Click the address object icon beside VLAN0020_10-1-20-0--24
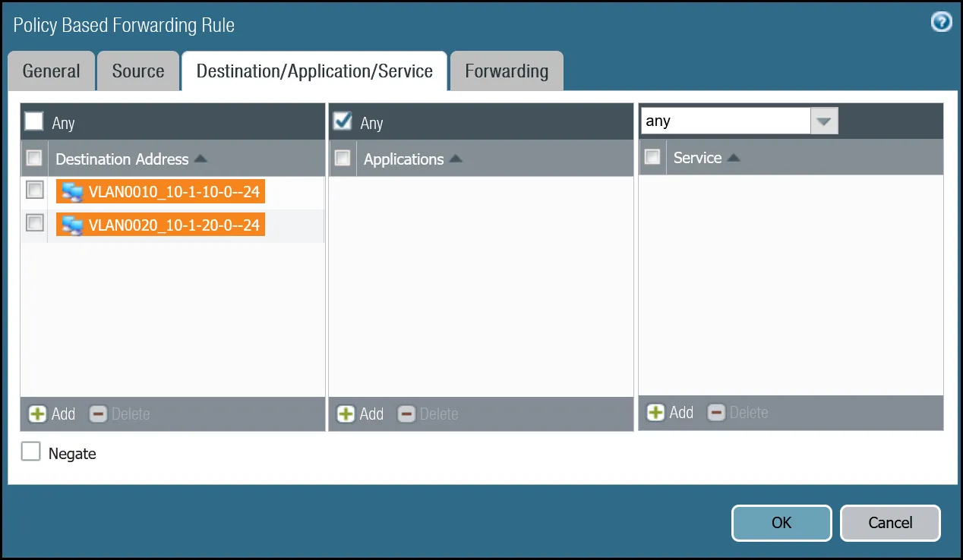This screenshot has width=963, height=560. pyautogui.click(x=71, y=225)
